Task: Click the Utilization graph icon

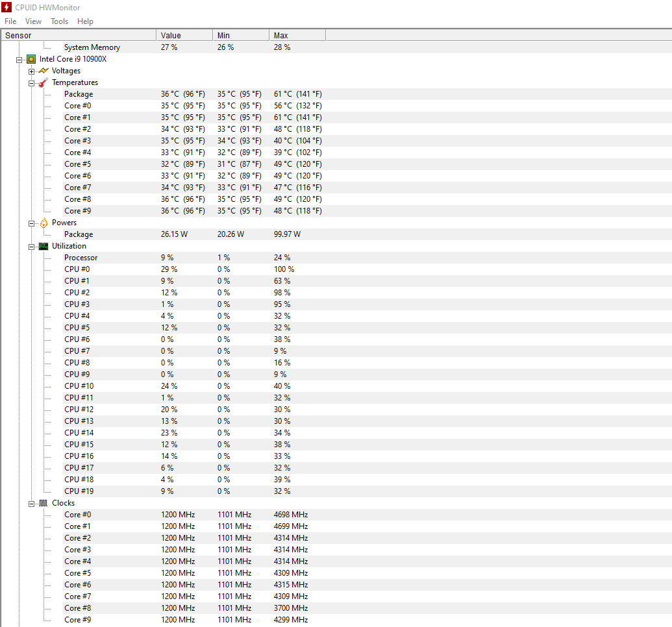Action: 44,246
